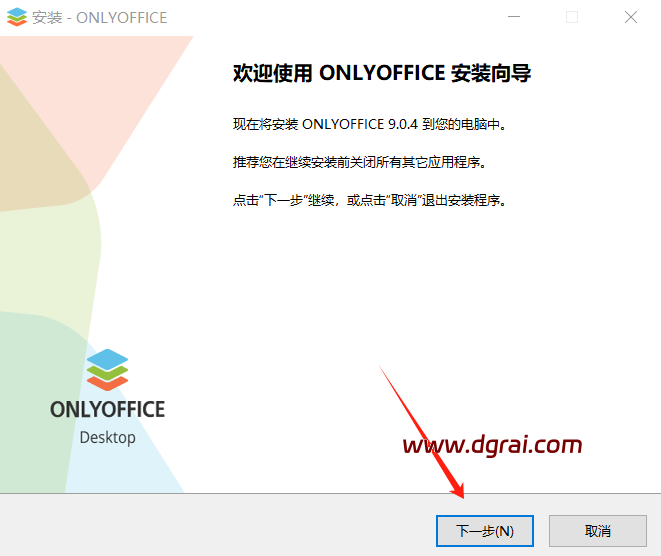The height and width of the screenshot is (556, 661).
Task: Click the ONLYOFFICE wordmark in banner
Action: [107, 410]
